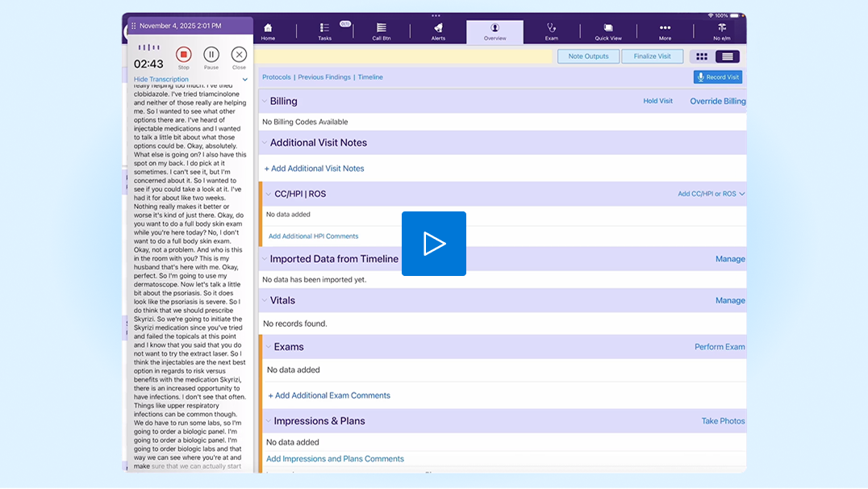Click Manage for Imported Data
868x489 pixels.
pyautogui.click(x=730, y=259)
